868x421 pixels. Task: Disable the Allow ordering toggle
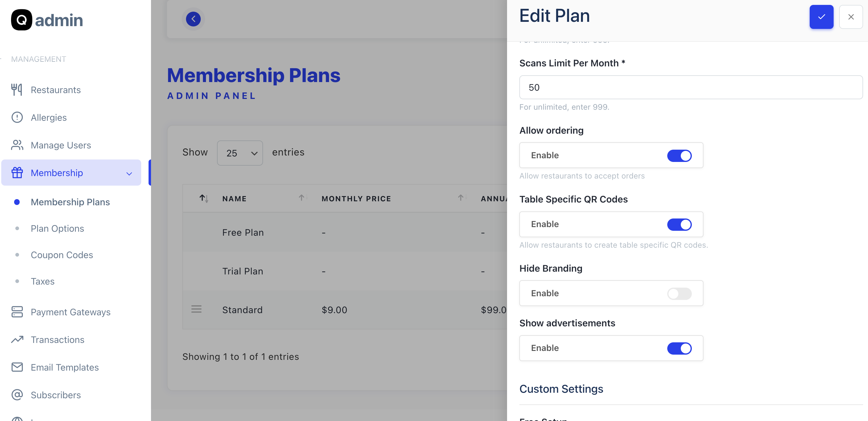tap(679, 155)
